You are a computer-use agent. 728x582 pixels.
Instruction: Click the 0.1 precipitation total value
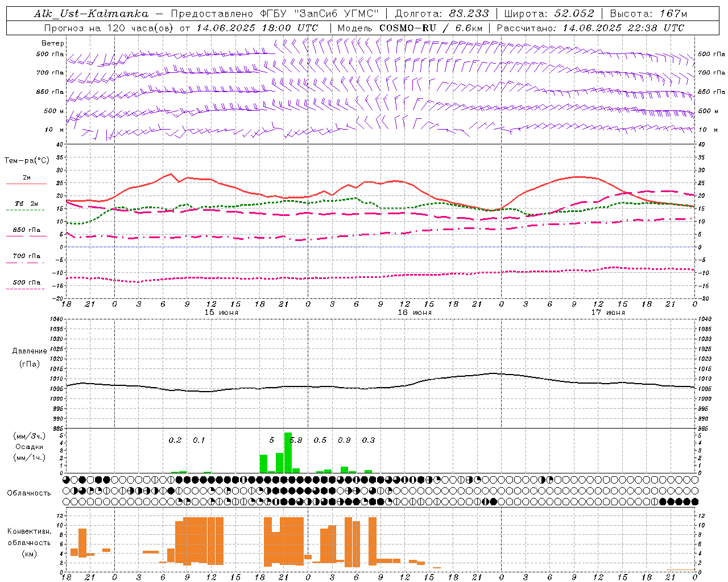click(x=198, y=440)
